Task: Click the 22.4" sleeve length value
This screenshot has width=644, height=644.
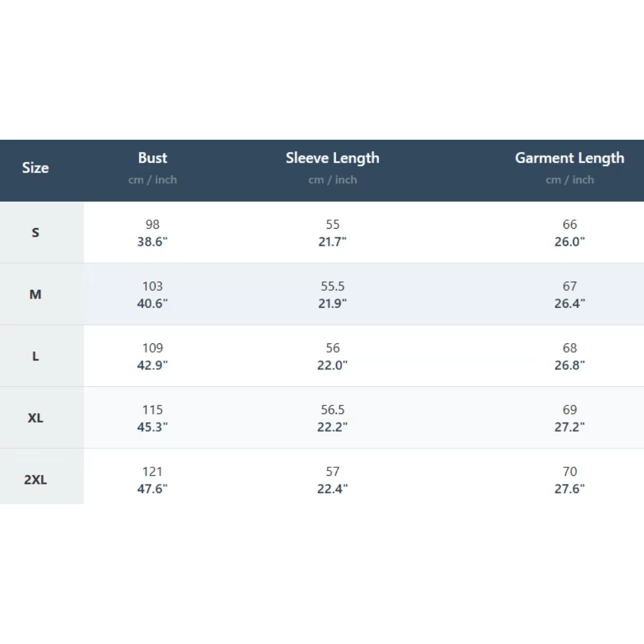Action: (x=332, y=488)
